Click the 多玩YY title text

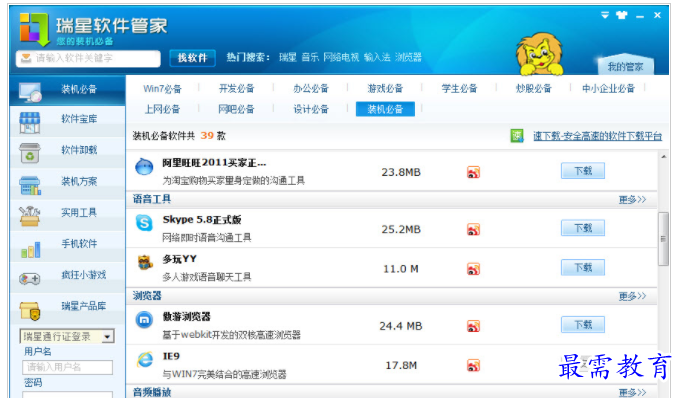pos(180,259)
